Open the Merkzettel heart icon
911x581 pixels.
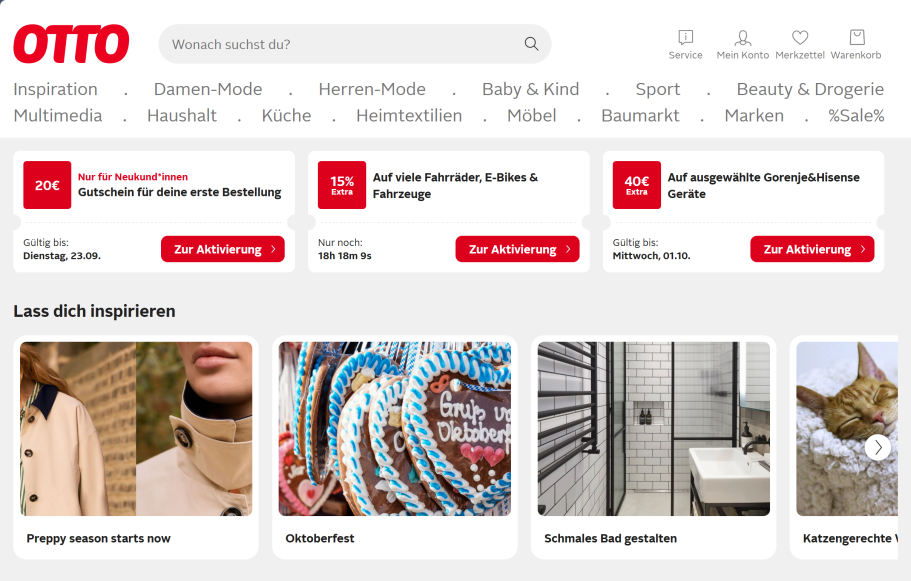pyautogui.click(x=800, y=38)
